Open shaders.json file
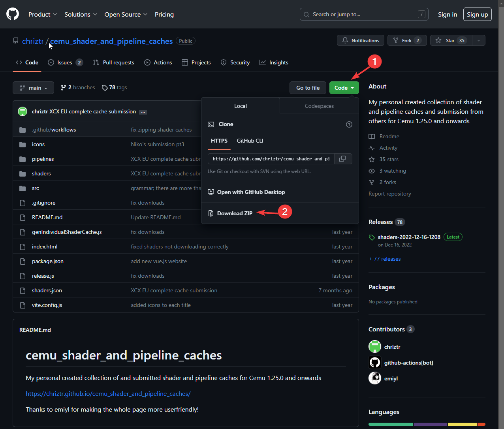Screen dimensions: 504x429 coord(47,290)
